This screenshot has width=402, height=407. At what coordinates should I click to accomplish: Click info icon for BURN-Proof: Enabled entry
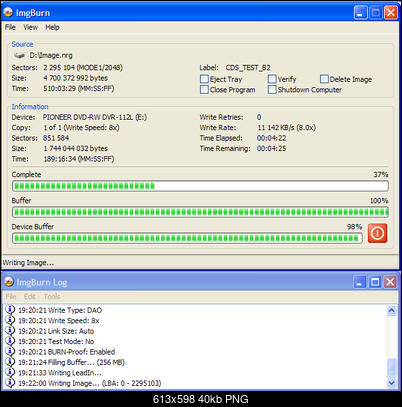coord(10,351)
